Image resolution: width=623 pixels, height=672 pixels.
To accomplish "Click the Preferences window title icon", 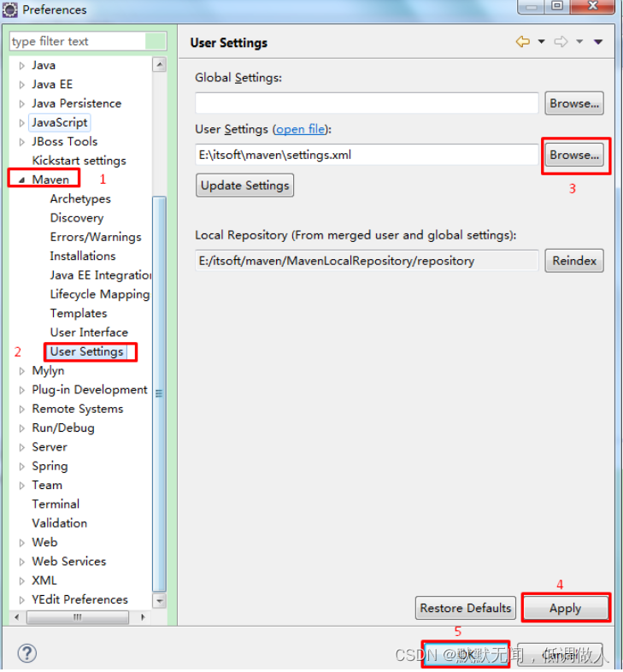I will click(x=9, y=9).
